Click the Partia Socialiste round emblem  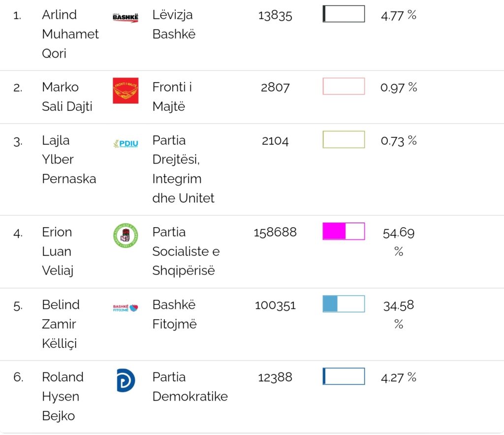[125, 235]
